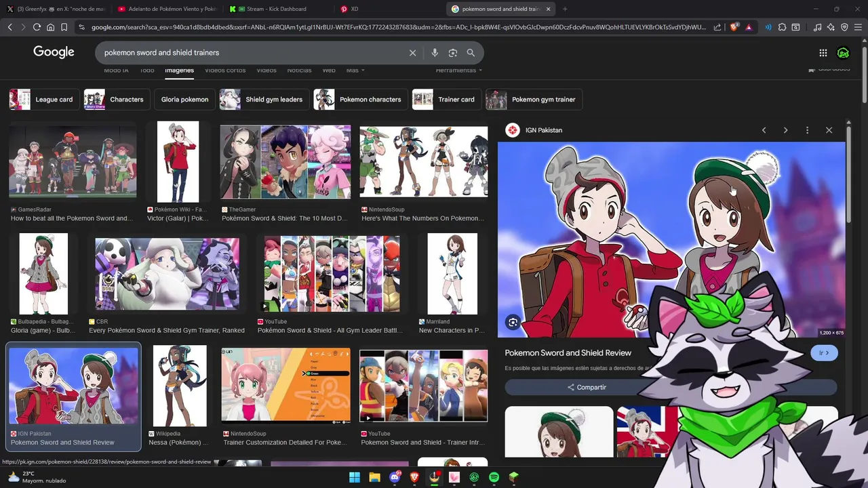
Task: Open the Google logo homepage link
Action: coord(54,52)
